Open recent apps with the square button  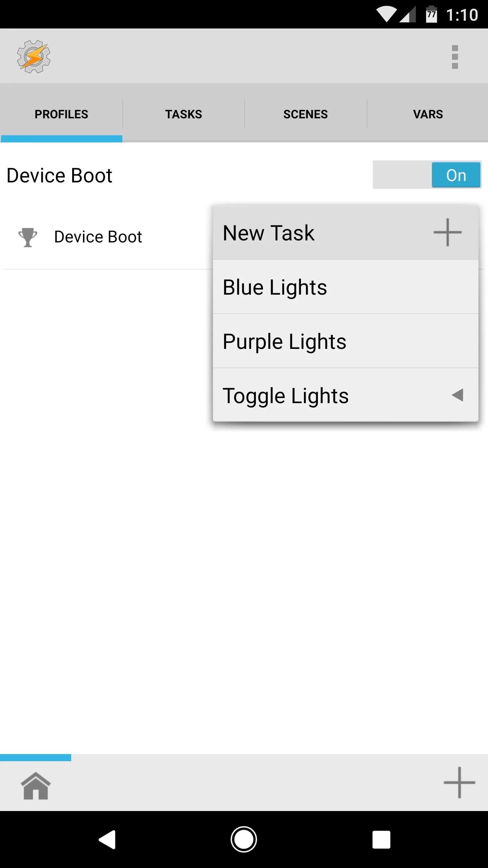[381, 840]
